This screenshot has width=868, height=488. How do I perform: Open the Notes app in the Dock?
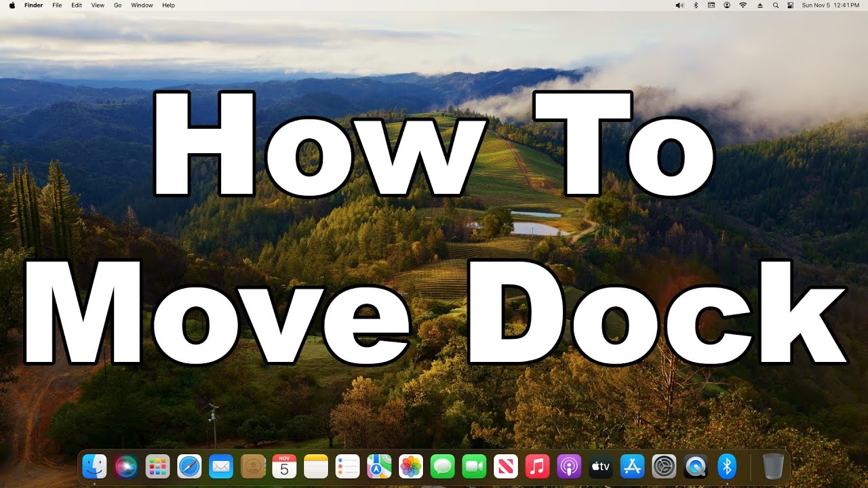(316, 466)
